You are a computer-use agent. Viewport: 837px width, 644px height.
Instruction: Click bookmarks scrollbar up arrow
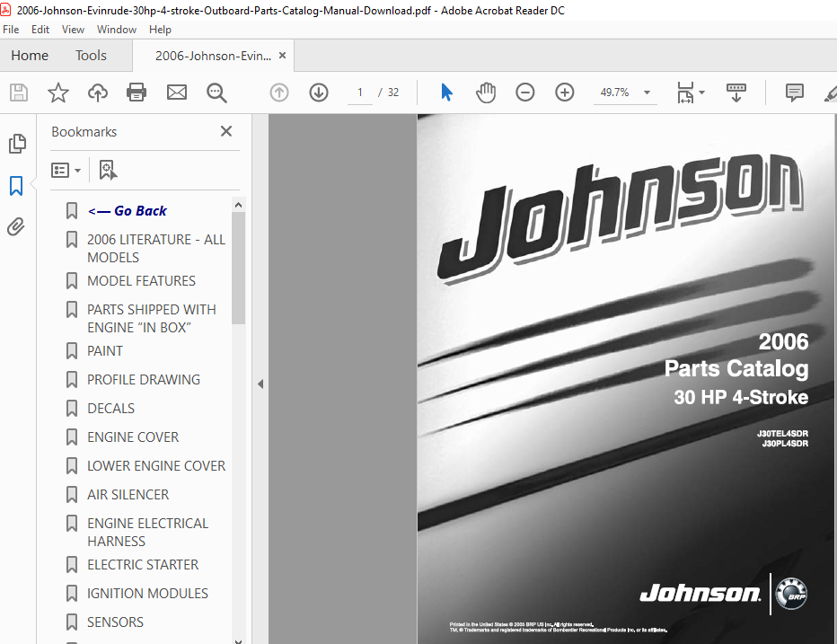coord(239,205)
